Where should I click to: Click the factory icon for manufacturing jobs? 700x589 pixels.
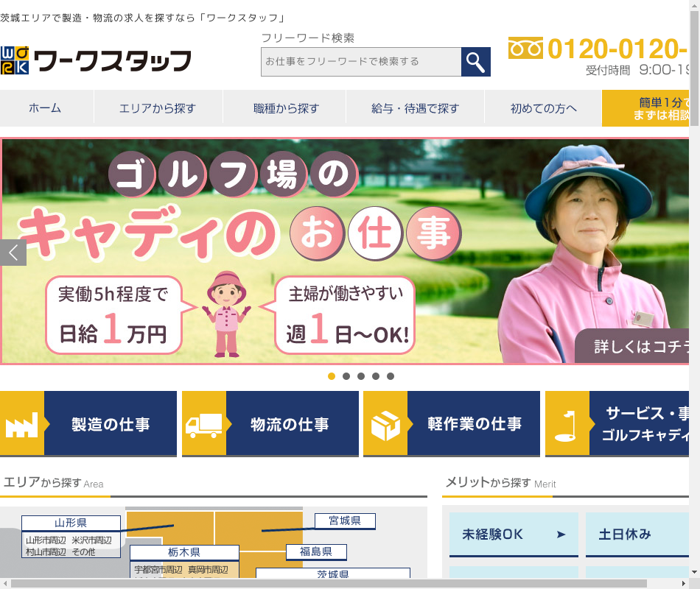pyautogui.click(x=21, y=425)
